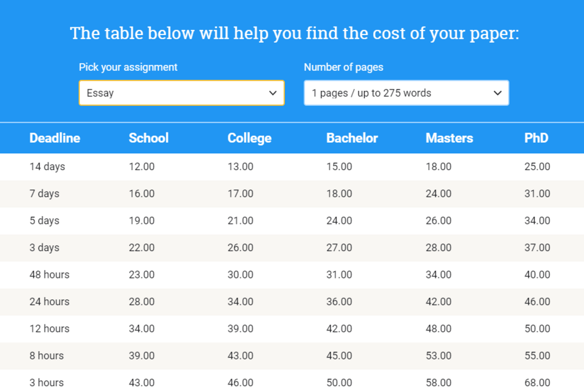Image resolution: width=584 pixels, height=392 pixels.
Task: Click the School column header
Action: 149,138
